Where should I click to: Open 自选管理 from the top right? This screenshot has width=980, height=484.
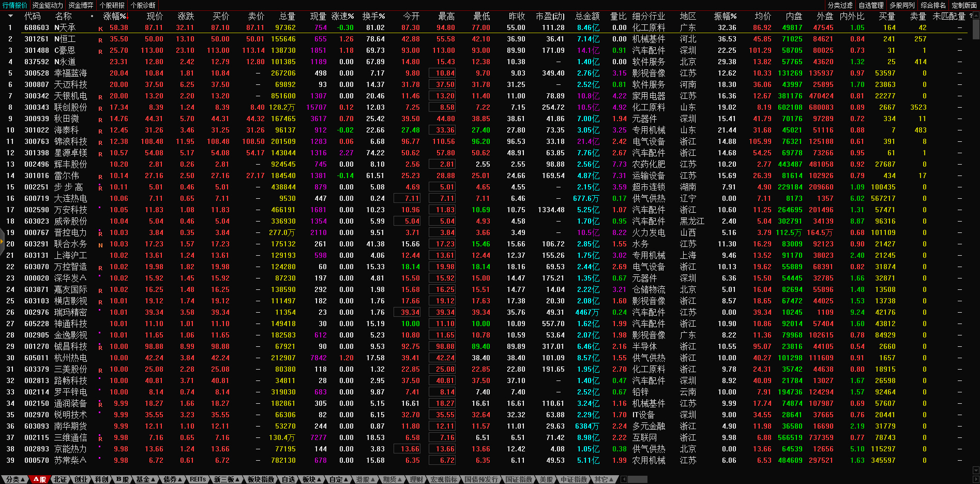click(x=871, y=5)
